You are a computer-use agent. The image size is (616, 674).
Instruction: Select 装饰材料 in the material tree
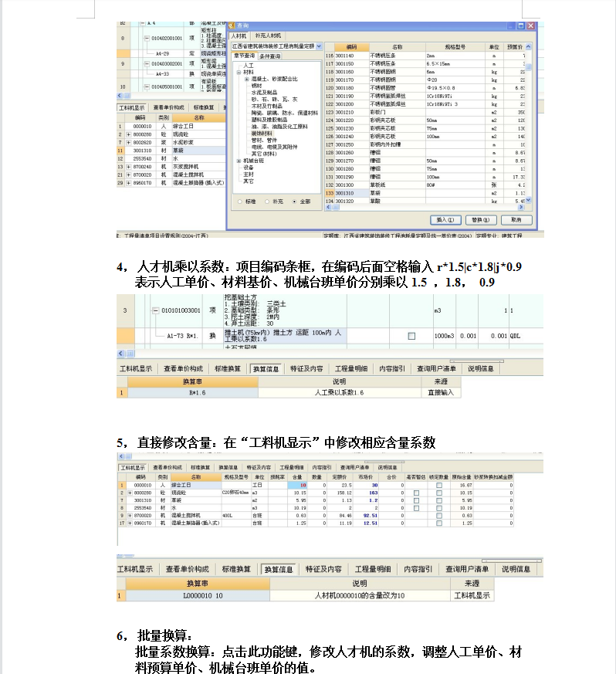(x=262, y=134)
